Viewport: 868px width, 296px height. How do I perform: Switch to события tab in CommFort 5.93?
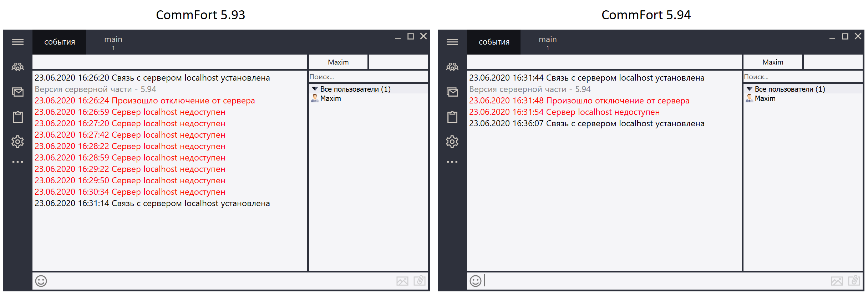59,42
